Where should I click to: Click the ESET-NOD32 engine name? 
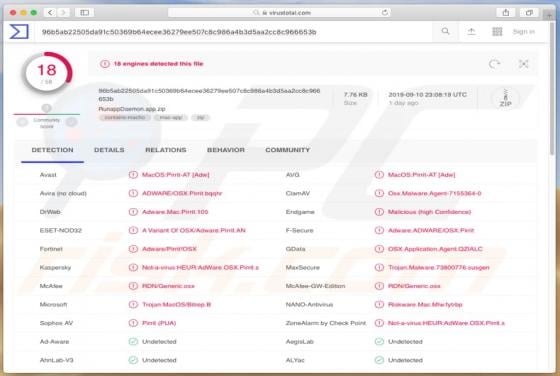[x=61, y=230]
